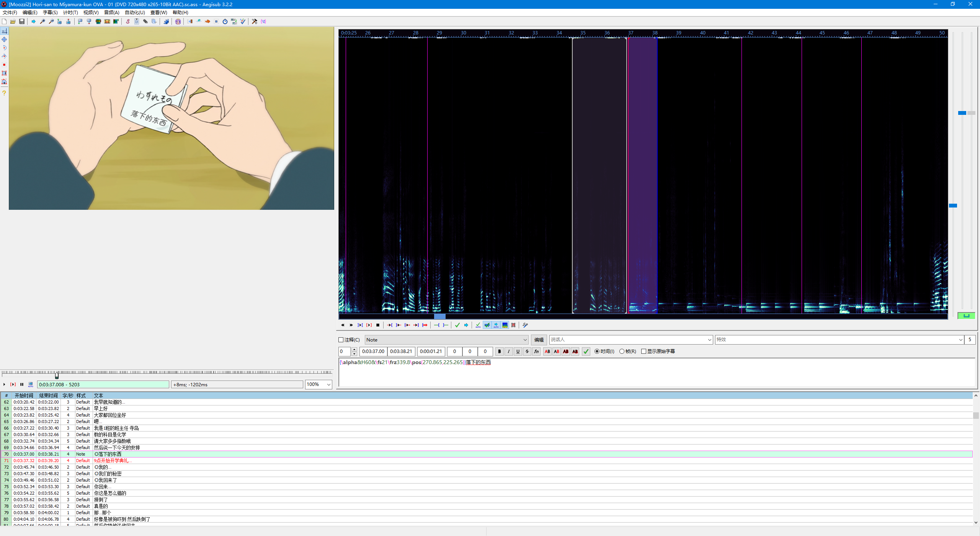Toggle video auto-scroll AUTO button
Viewport: 980px width, 536px height.
(x=31, y=384)
